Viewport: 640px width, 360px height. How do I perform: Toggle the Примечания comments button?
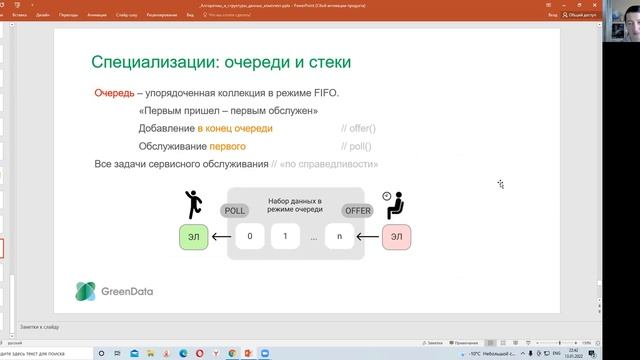[x=464, y=343]
